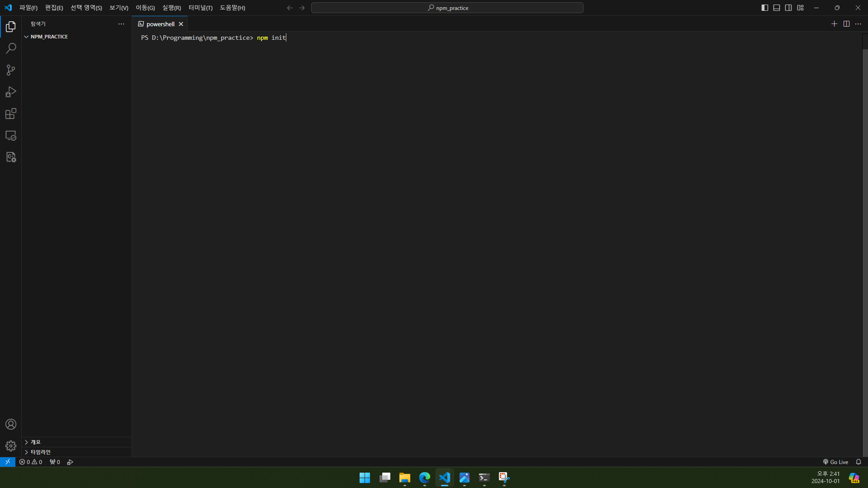Open the customize layout icon
Viewport: 868px width, 488px height.
(x=801, y=8)
